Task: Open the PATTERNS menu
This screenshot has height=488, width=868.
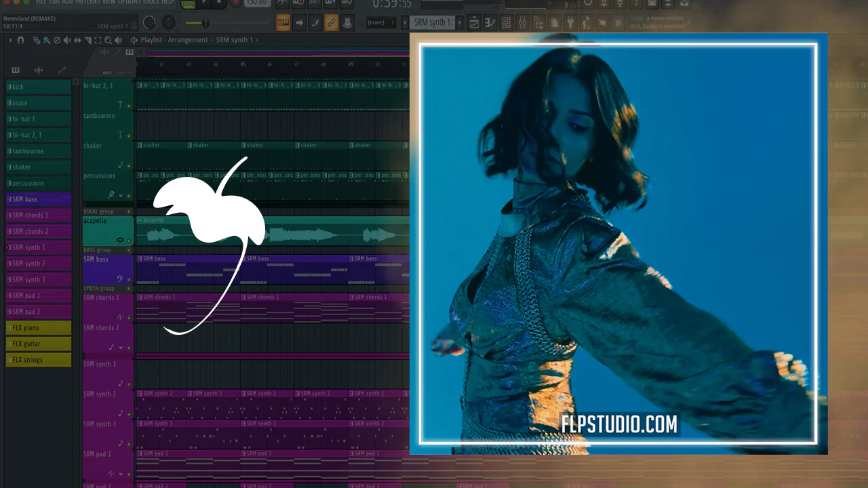Action: point(87,2)
